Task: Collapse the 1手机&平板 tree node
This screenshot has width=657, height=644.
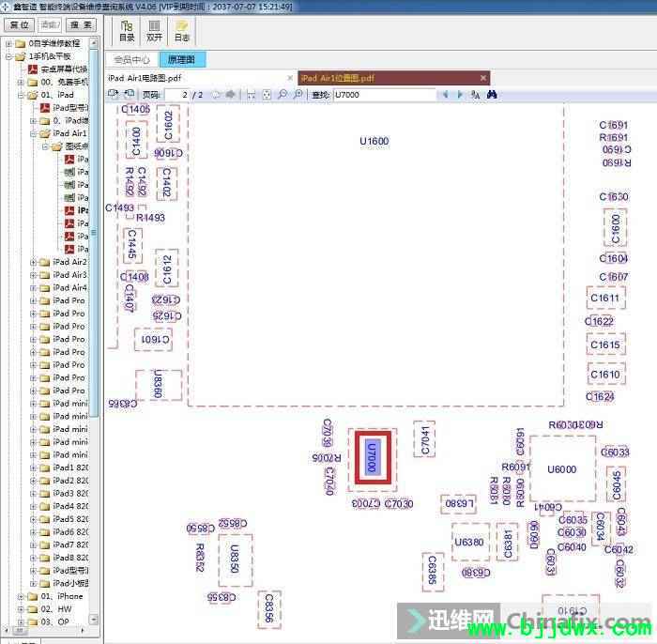Action: click(8, 56)
